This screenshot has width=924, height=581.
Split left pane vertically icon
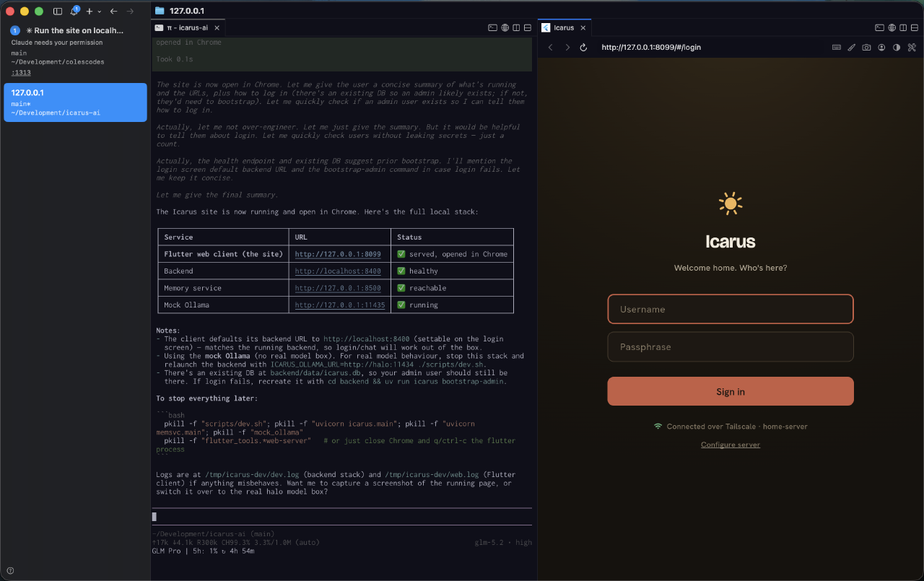click(x=516, y=27)
